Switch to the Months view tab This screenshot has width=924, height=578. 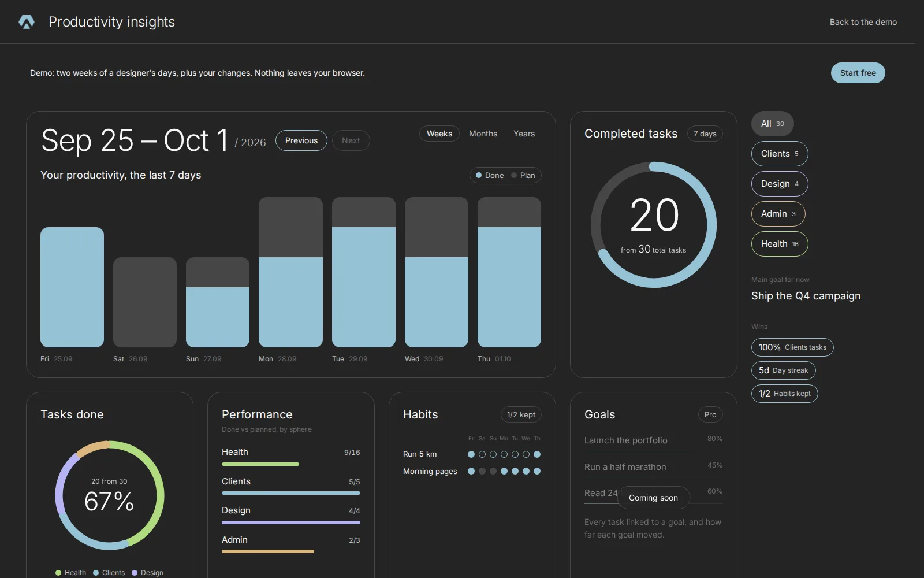tap(483, 134)
